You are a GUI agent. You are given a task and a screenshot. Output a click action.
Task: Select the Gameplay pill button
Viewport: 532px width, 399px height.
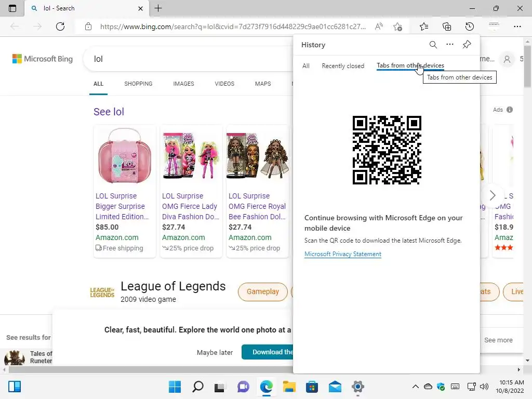pos(262,292)
